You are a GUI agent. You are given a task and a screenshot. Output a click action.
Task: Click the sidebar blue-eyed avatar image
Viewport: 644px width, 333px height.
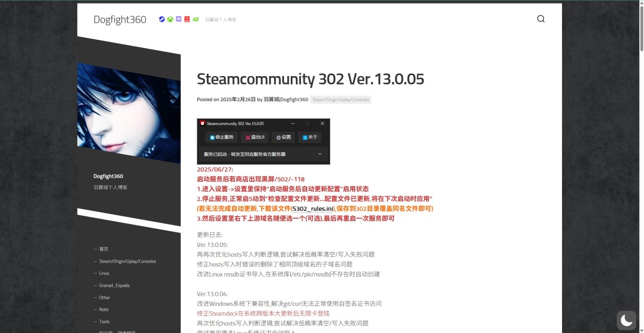(129, 113)
